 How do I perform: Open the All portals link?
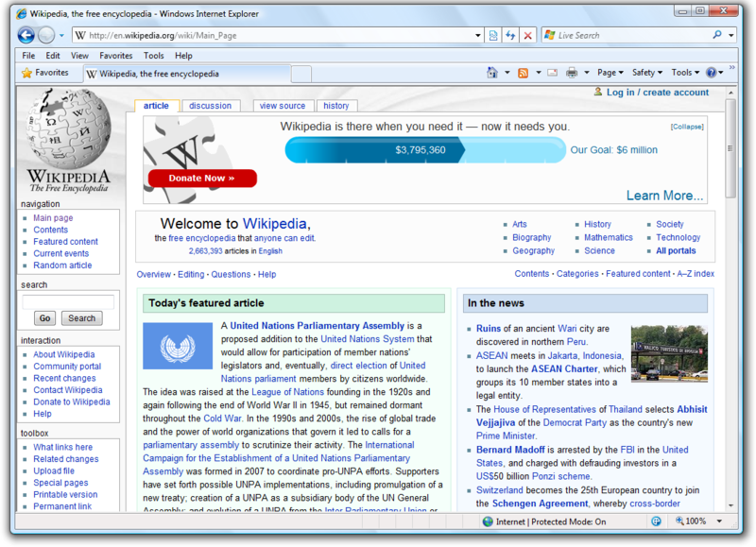pyautogui.click(x=676, y=250)
